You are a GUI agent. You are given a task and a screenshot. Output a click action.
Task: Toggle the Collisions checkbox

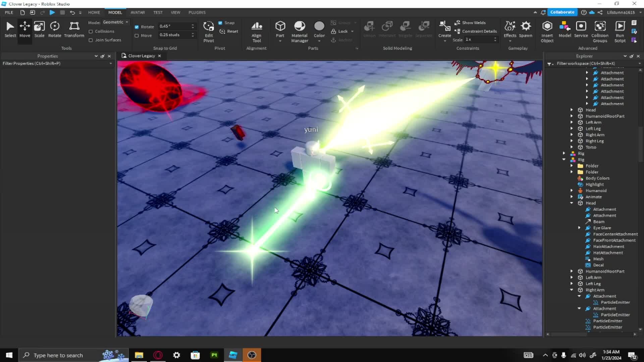pos(91,32)
